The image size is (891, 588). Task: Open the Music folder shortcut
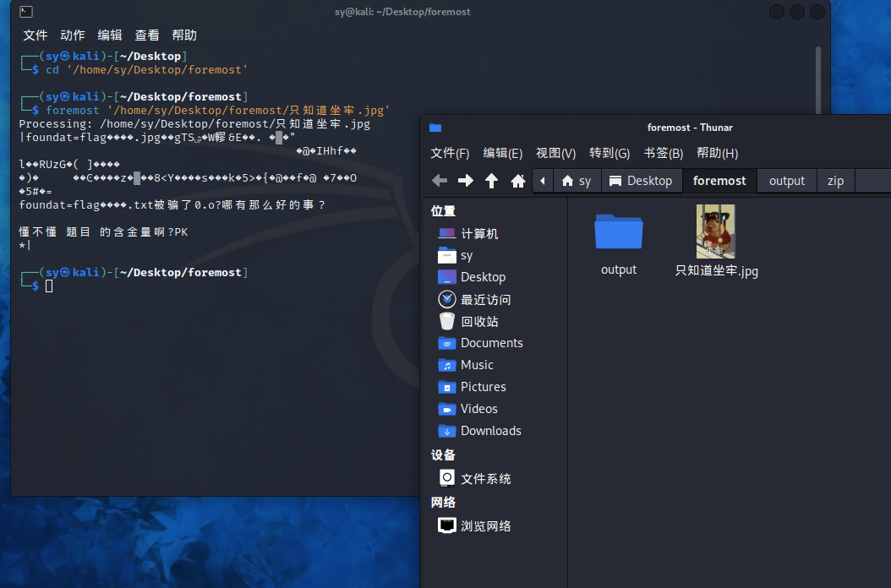(478, 365)
